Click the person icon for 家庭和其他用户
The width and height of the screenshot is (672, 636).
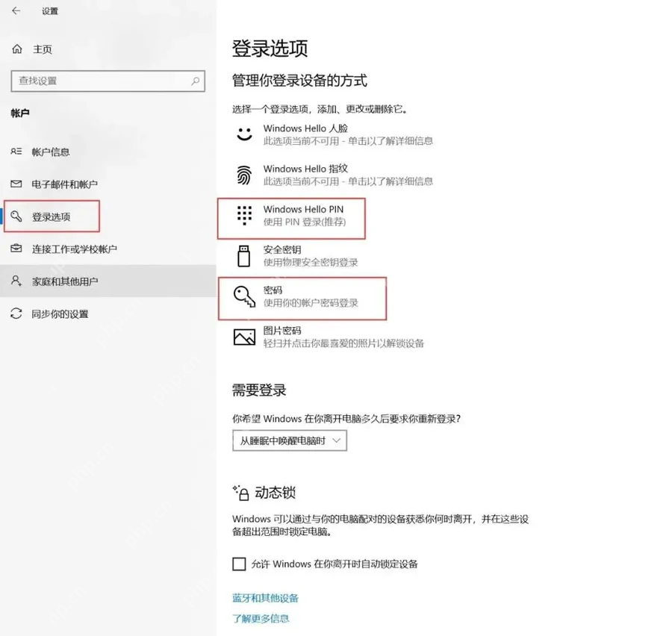[16, 281]
